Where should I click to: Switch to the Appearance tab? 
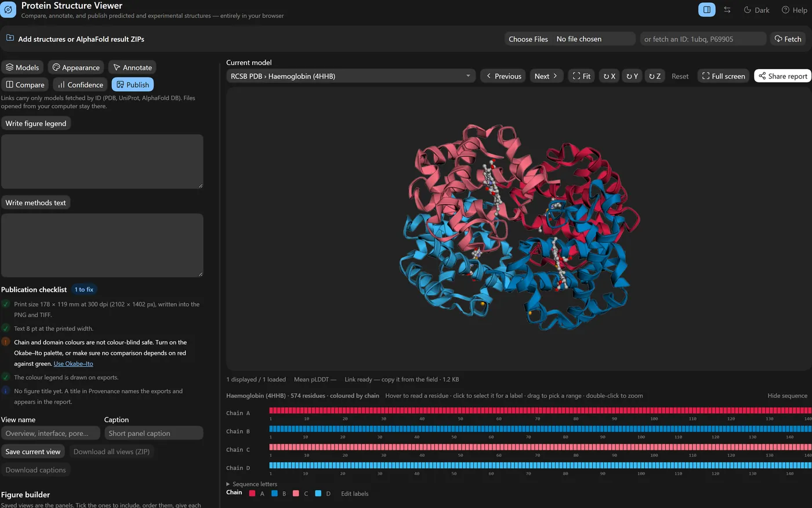pos(76,67)
